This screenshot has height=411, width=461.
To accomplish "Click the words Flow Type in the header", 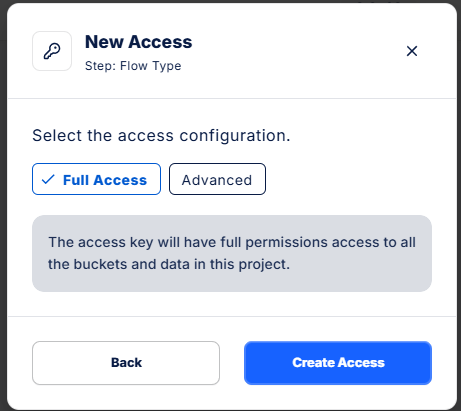I will [x=151, y=66].
